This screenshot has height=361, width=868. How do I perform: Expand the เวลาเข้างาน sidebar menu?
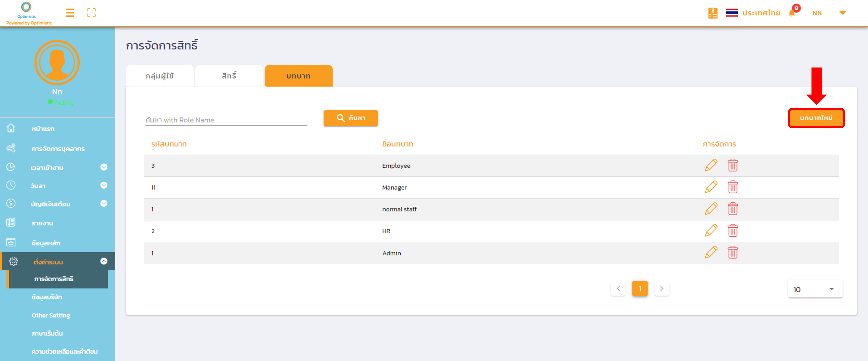(104, 167)
